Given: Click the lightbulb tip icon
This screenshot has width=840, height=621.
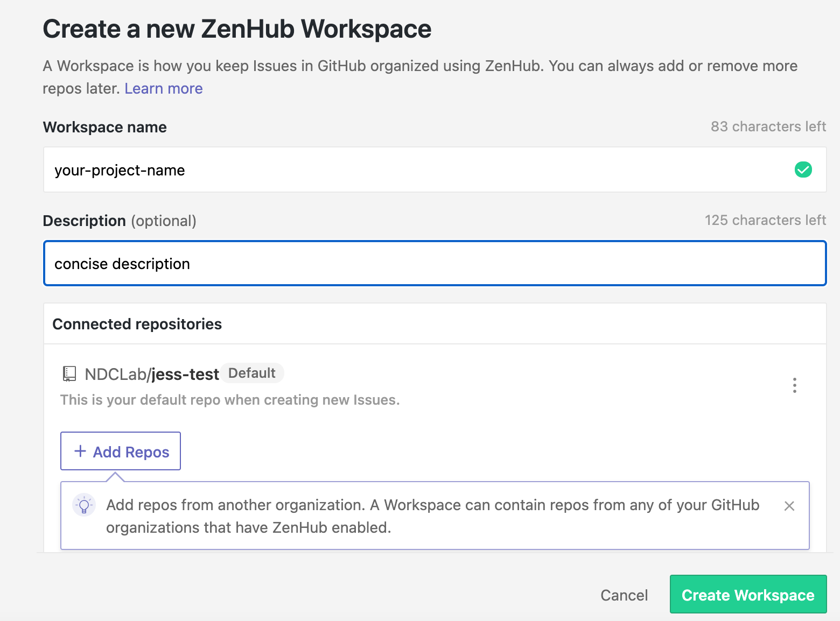Looking at the screenshot, I should 84,505.
